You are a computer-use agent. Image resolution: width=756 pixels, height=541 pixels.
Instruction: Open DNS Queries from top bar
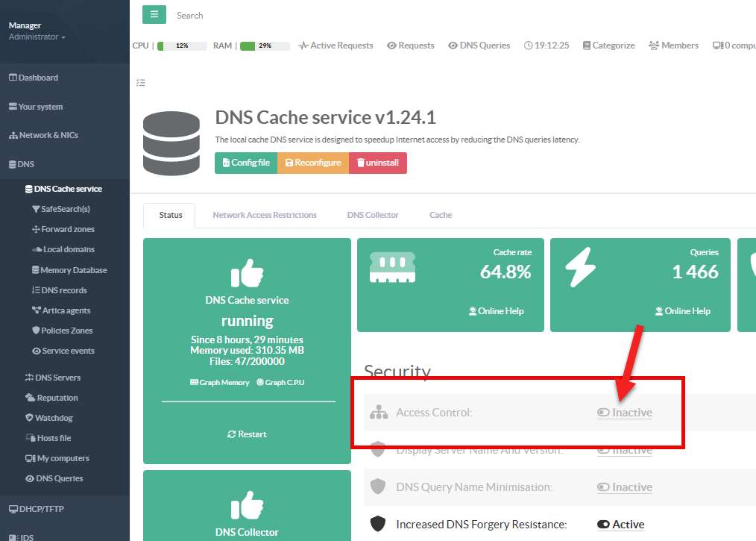(x=479, y=46)
